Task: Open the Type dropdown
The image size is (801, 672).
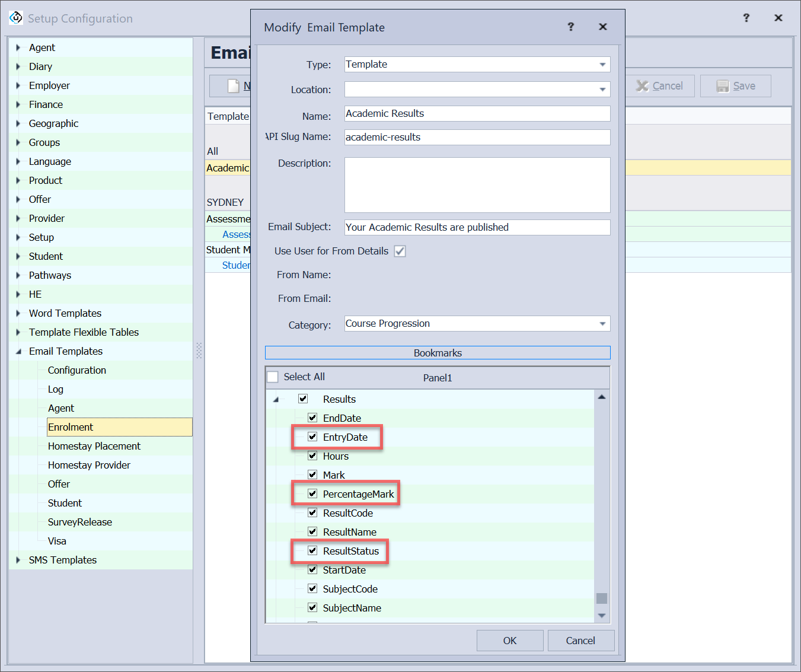Action: point(602,65)
